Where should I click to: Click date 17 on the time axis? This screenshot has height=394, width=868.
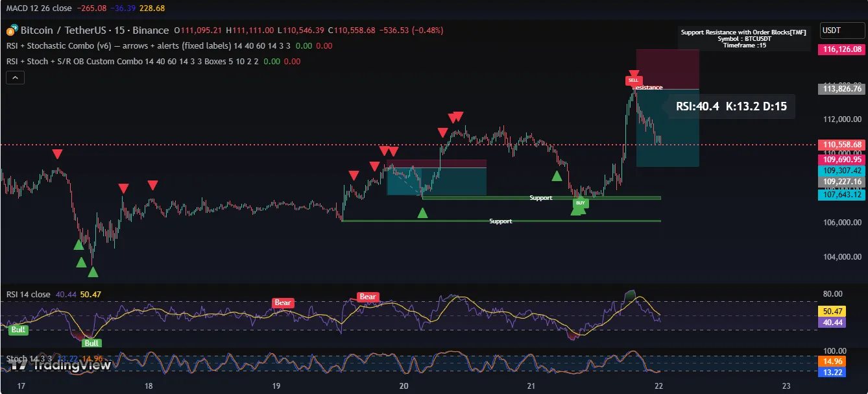click(21, 386)
